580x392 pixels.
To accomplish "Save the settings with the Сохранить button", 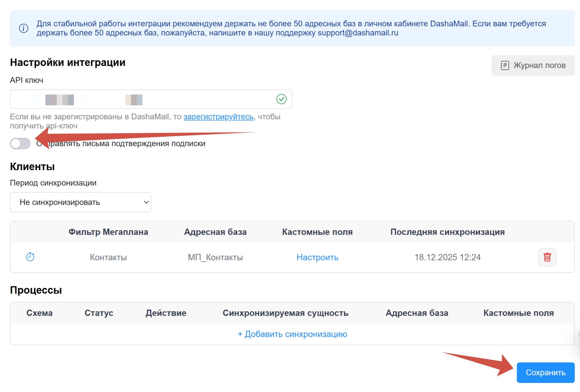I will pos(545,373).
